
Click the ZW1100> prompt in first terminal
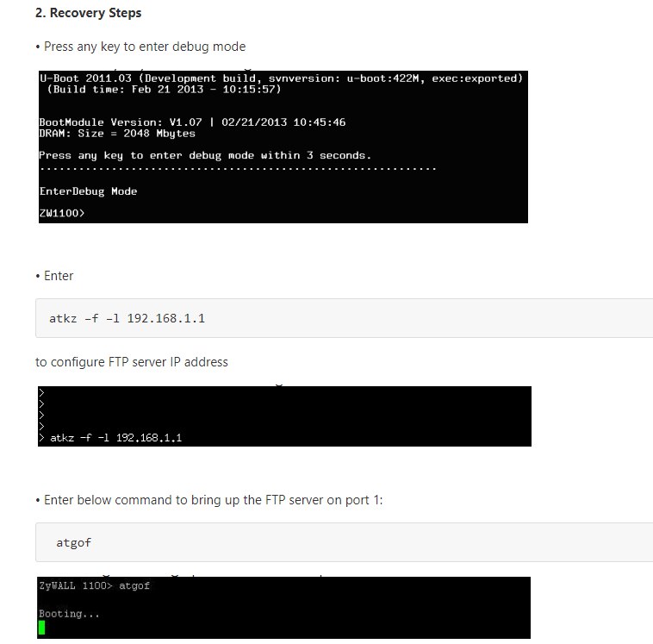62,213
